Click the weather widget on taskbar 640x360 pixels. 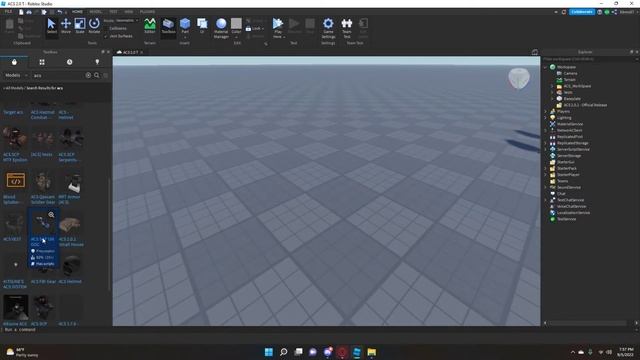pyautogui.click(x=22, y=352)
